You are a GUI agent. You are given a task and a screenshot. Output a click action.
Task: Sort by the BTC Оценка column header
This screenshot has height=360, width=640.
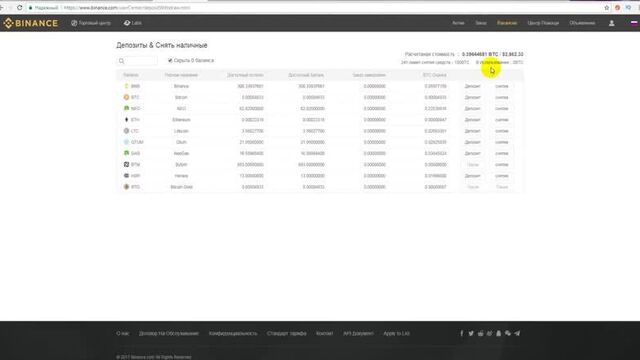tap(435, 75)
